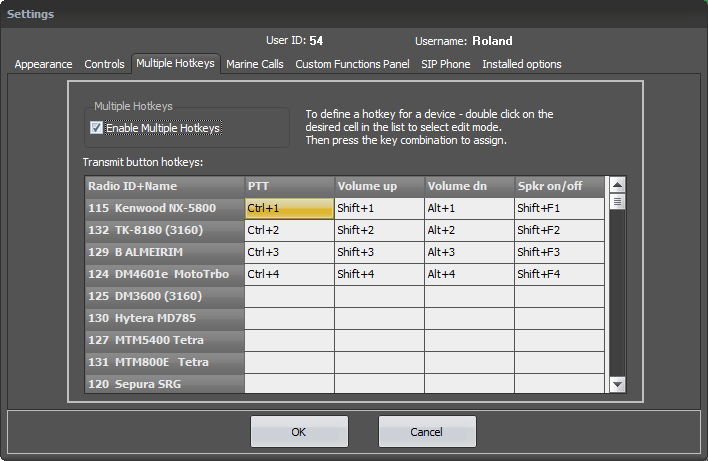Select the Shift+F3 Spkr on/off cell

click(559, 252)
